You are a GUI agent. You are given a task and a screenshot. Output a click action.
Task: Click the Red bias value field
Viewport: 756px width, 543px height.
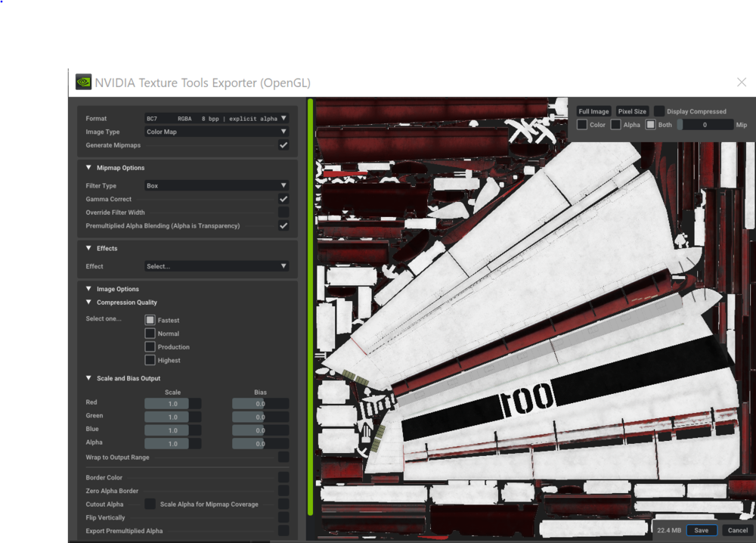tap(260, 404)
